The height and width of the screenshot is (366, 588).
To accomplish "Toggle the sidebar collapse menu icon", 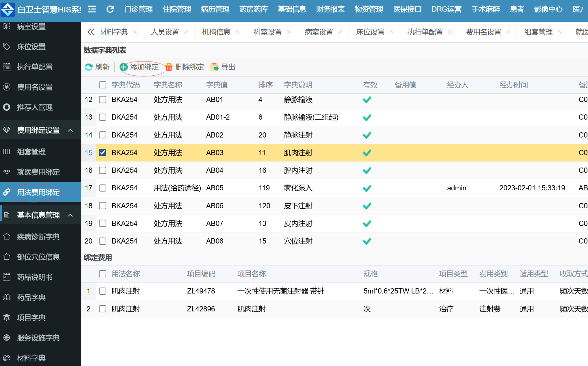I will (92, 9).
